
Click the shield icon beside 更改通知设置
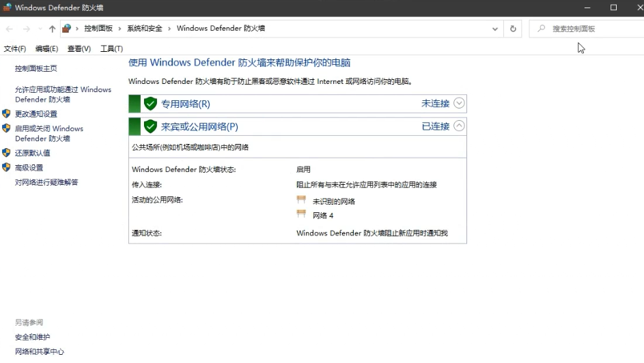[x=6, y=114]
